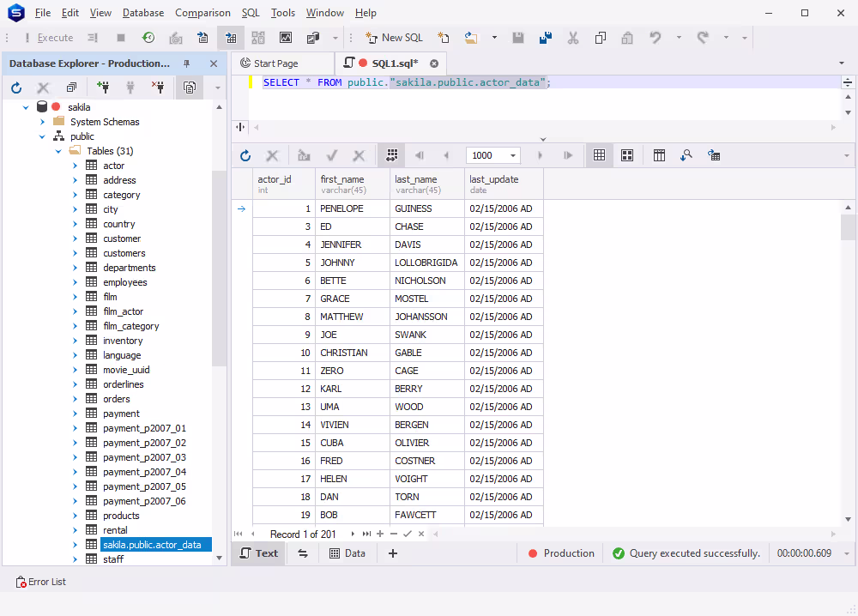Screen dimensions: 858x616
Task: Expand the payment table node
Action: pyautogui.click(x=75, y=414)
